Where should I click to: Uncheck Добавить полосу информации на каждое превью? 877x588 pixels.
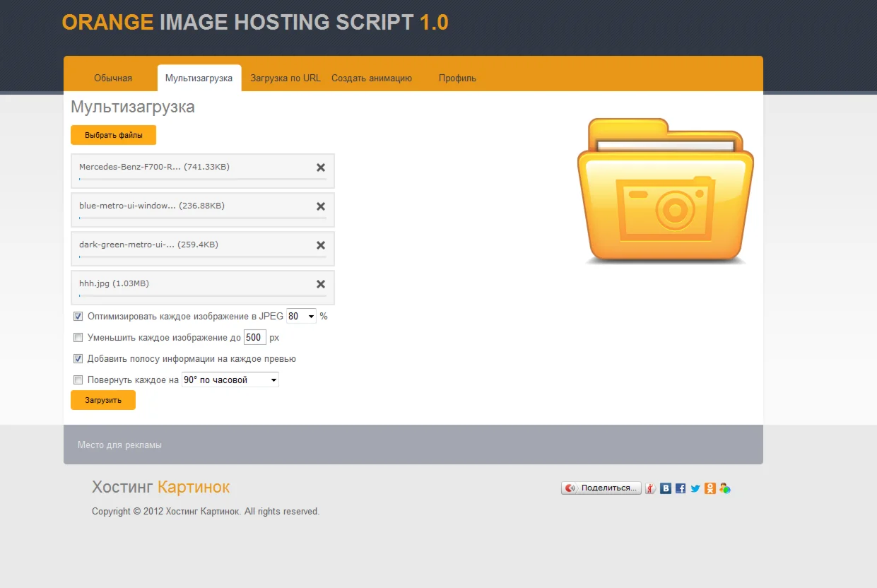(x=78, y=359)
